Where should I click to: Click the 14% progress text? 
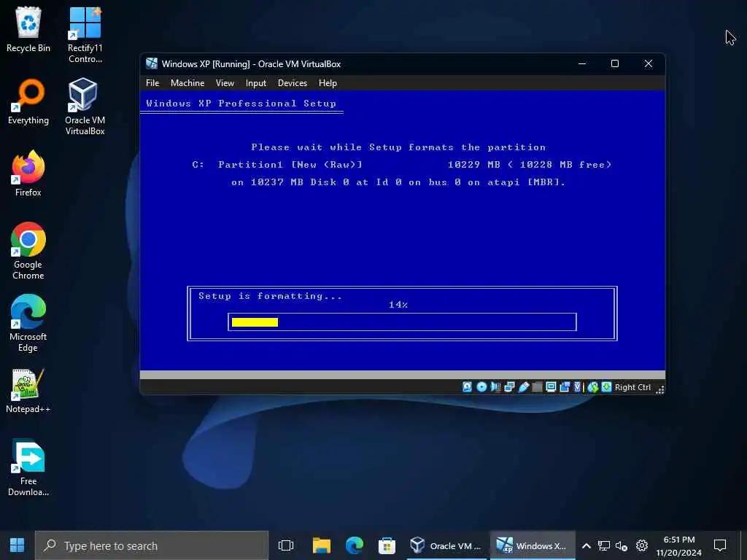point(398,305)
